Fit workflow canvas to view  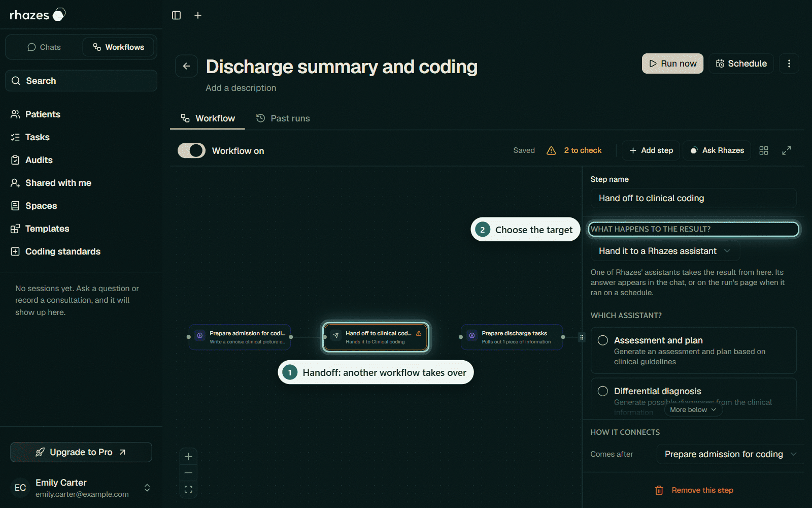tap(188, 489)
